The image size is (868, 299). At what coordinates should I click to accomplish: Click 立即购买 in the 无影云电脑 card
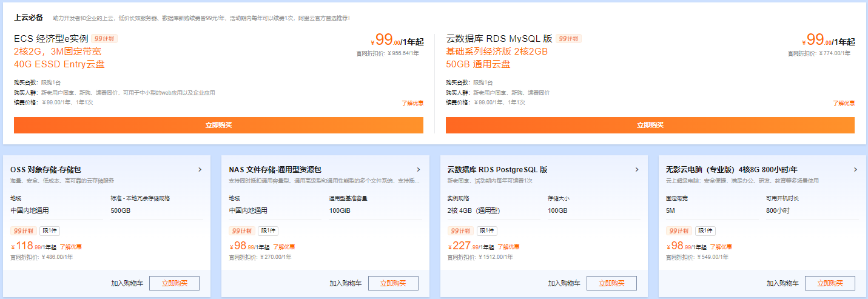(x=830, y=283)
